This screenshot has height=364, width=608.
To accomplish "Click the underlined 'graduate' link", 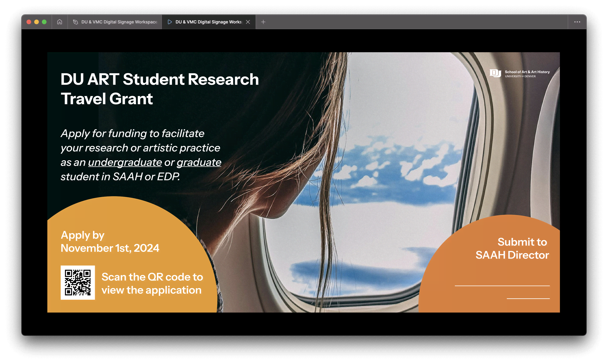I will coord(199,162).
